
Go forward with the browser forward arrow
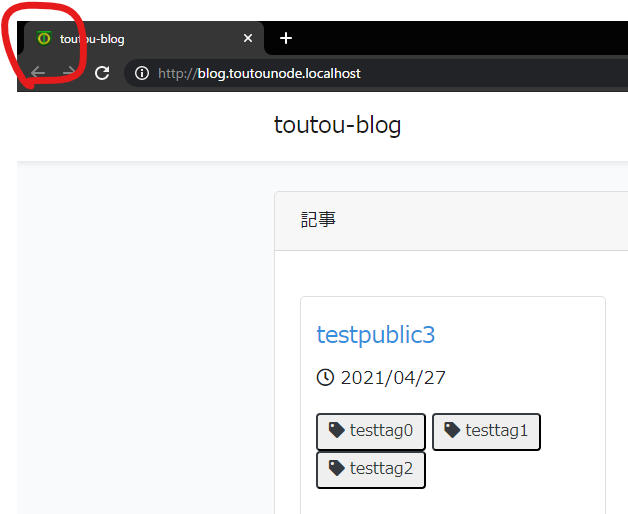[x=69, y=73]
